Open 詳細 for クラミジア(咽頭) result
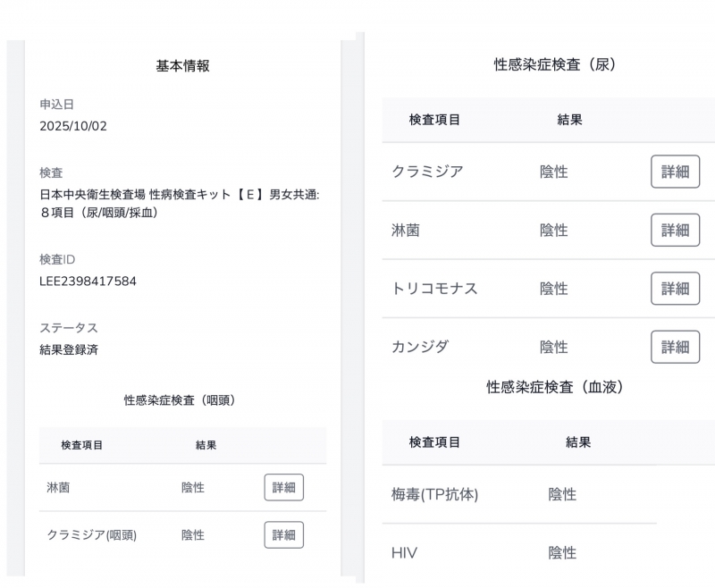Screen dimensions: 715x588 tap(283, 535)
